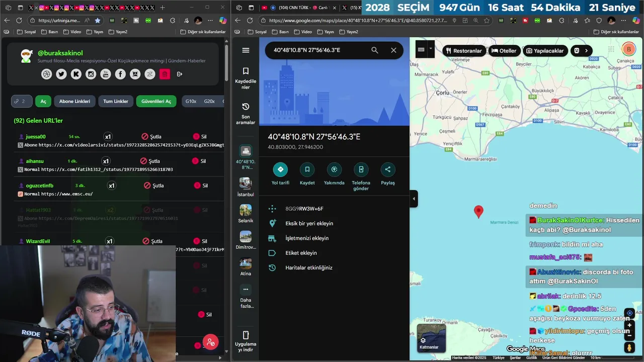
Task: Open username WizardEvil
Action: 38,241
